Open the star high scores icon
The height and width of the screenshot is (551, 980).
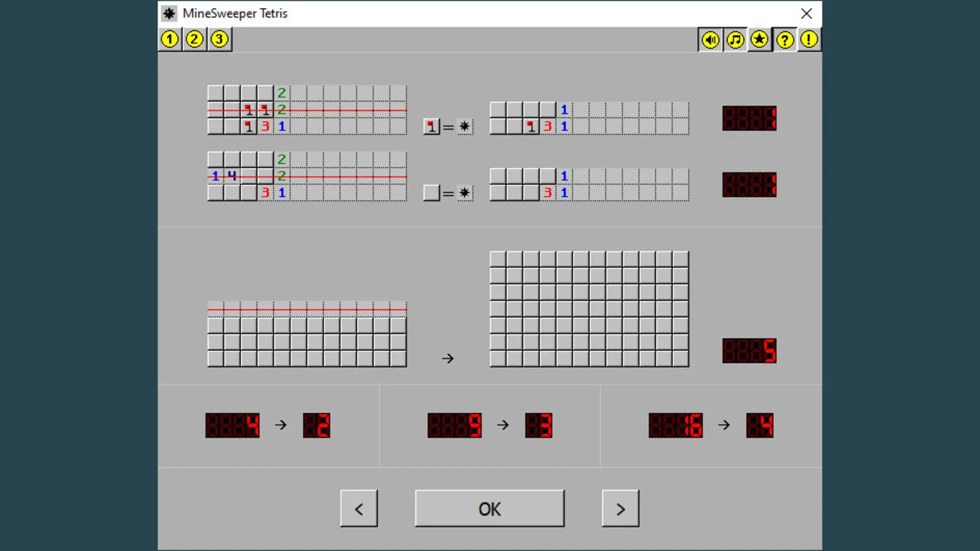click(759, 40)
